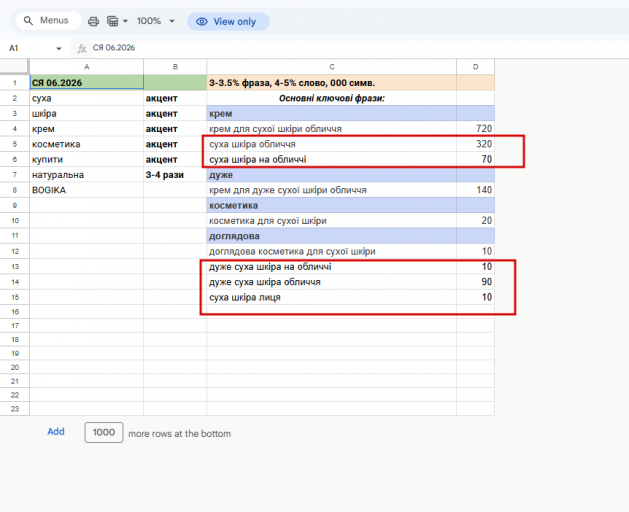Click 'доглядова косметика для сухої шкіри' cell
629x512 pixels.
[x=332, y=252]
